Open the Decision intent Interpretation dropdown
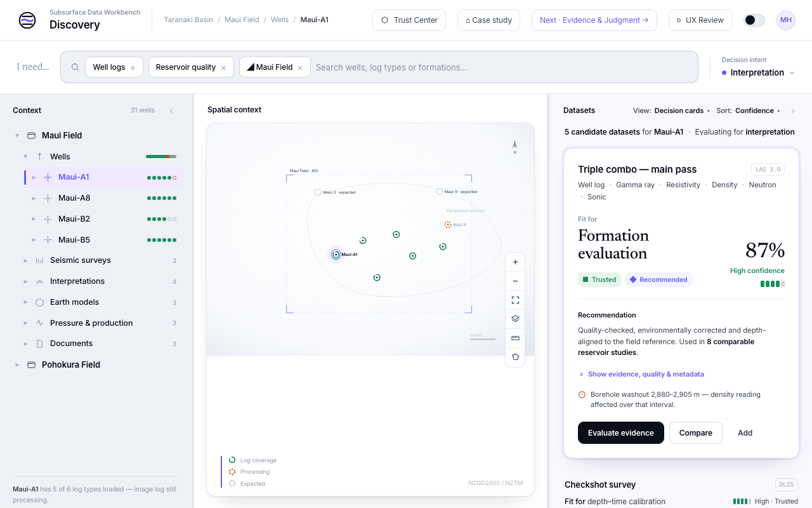The image size is (812, 508). 758,72
